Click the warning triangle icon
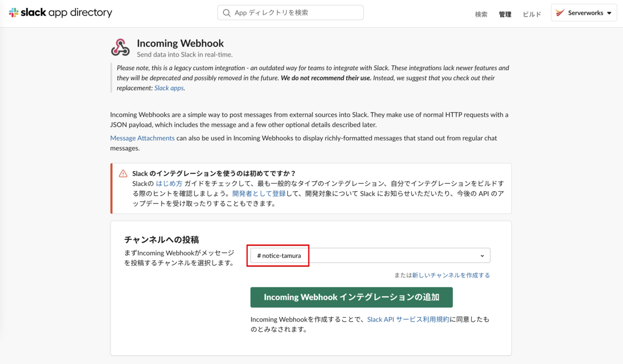The width and height of the screenshot is (623, 364). click(123, 173)
